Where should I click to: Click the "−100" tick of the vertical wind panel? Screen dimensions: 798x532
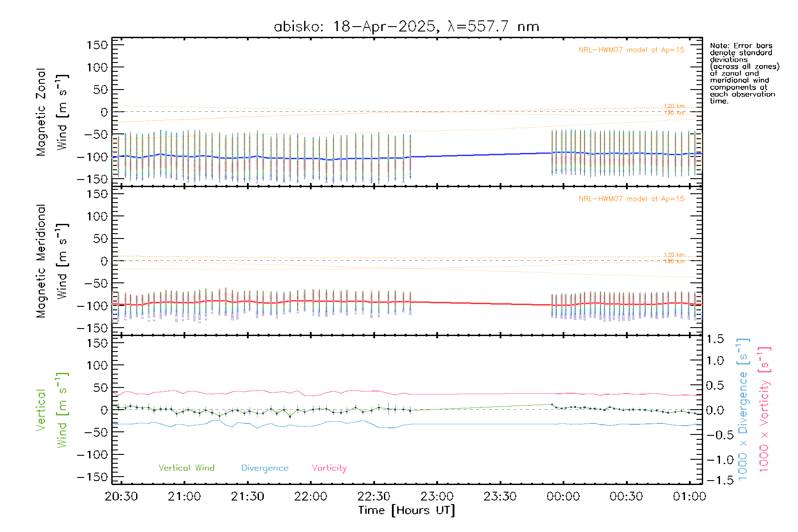pyautogui.click(x=92, y=455)
